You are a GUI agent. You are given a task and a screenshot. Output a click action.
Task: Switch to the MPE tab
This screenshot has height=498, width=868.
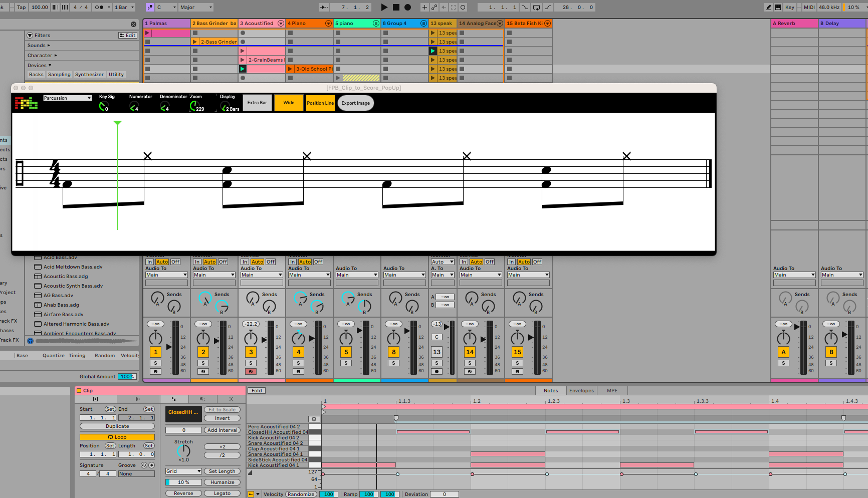tap(612, 390)
